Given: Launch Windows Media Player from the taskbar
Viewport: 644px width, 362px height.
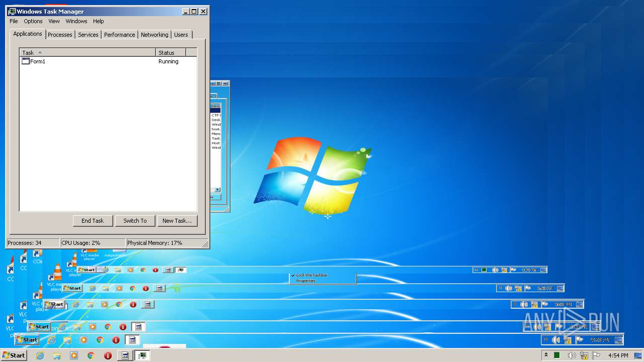Looking at the screenshot, I should tap(74, 355).
